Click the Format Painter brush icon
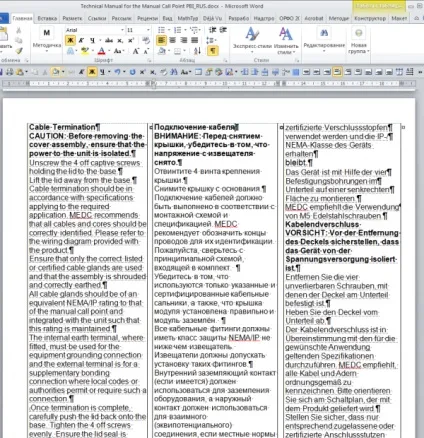The image size is (424, 438). coord(19,51)
